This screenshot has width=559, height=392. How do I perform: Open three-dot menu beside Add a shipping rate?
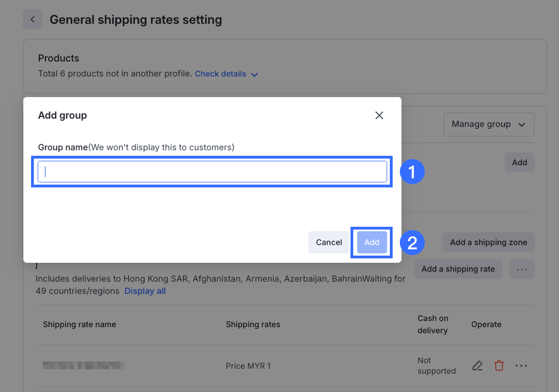[522, 269]
